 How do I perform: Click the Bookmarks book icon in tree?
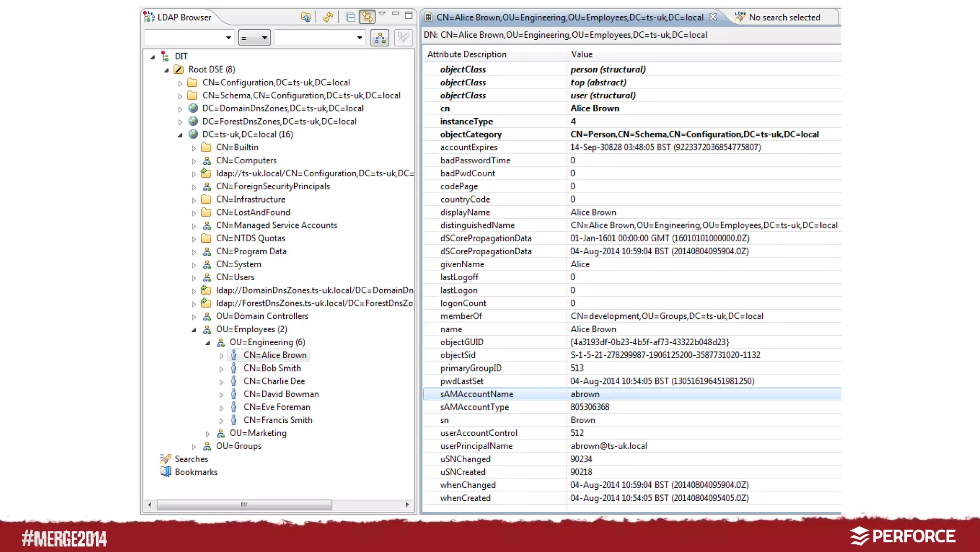tap(166, 472)
